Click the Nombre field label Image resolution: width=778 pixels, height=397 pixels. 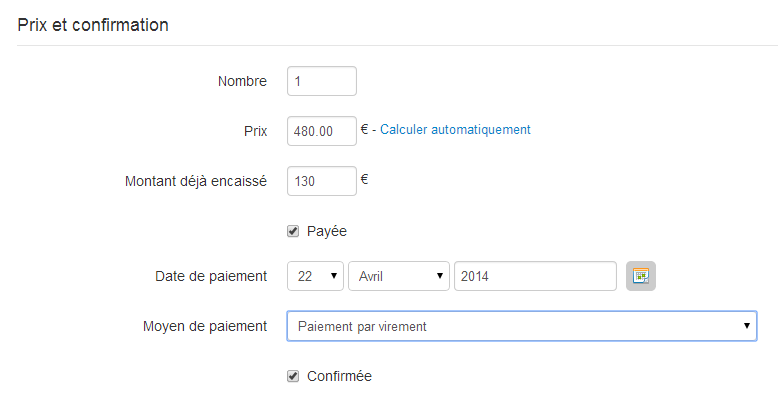(x=242, y=81)
